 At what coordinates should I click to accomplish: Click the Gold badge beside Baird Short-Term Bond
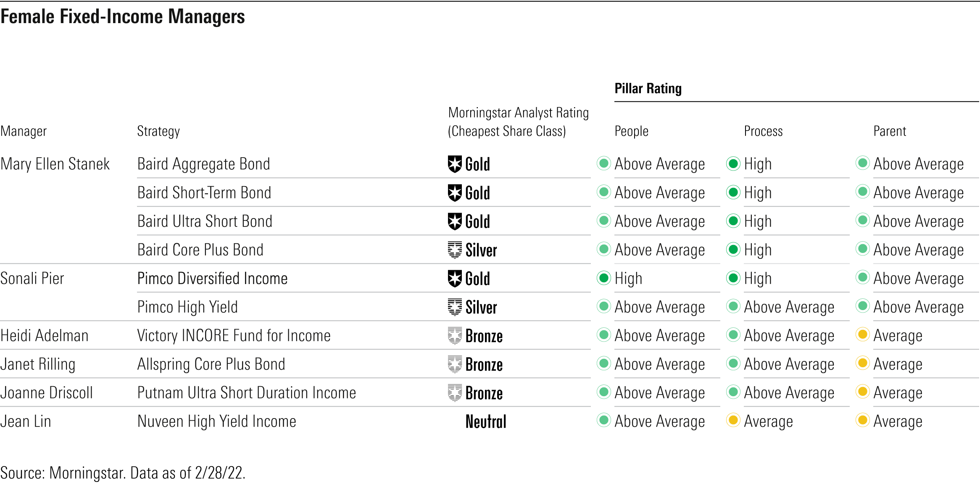455,193
